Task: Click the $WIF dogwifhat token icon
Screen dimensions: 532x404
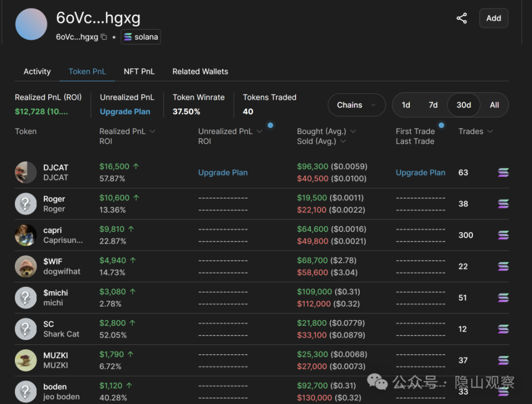Action: pos(26,266)
